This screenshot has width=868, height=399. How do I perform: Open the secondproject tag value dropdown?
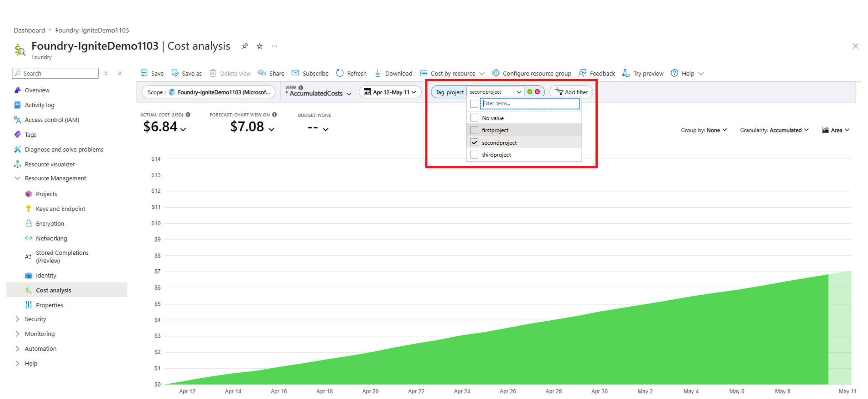[495, 92]
